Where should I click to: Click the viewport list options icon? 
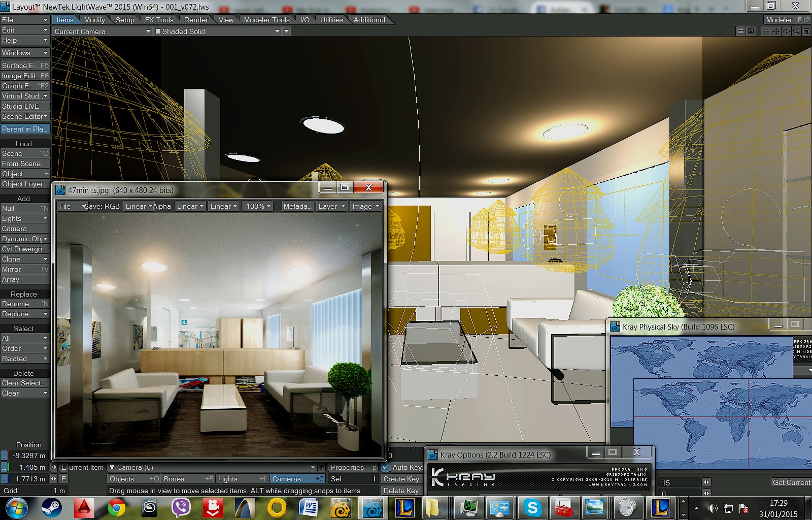(x=741, y=31)
